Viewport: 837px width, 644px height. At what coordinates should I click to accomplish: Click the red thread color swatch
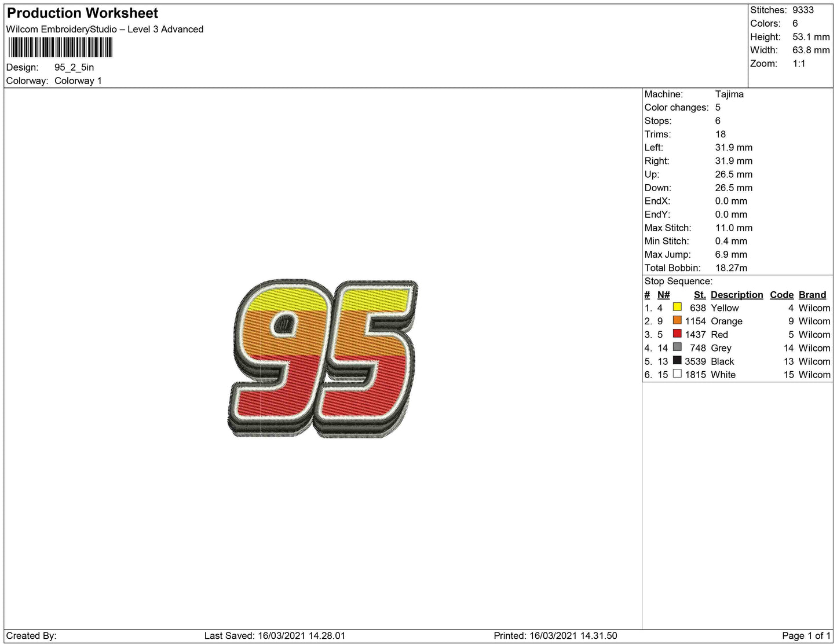(677, 334)
